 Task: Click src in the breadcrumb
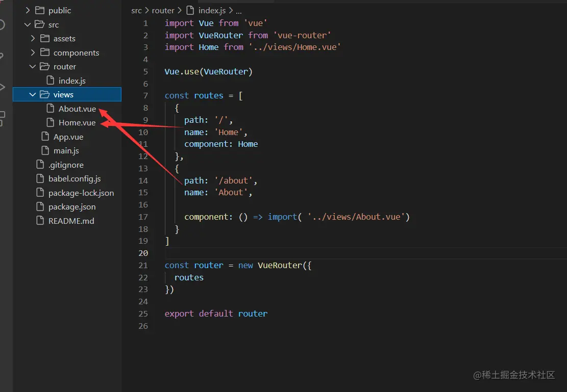pyautogui.click(x=136, y=11)
